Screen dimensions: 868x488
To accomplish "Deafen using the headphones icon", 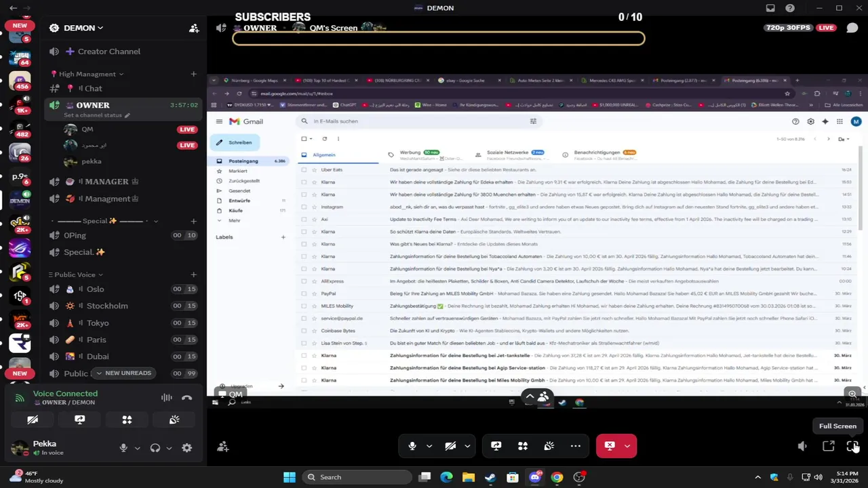I will (155, 448).
